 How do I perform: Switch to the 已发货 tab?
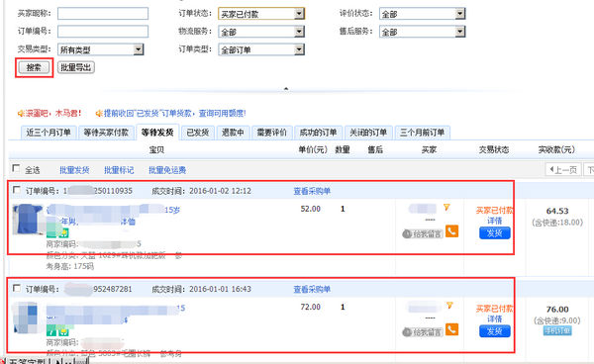(198, 133)
